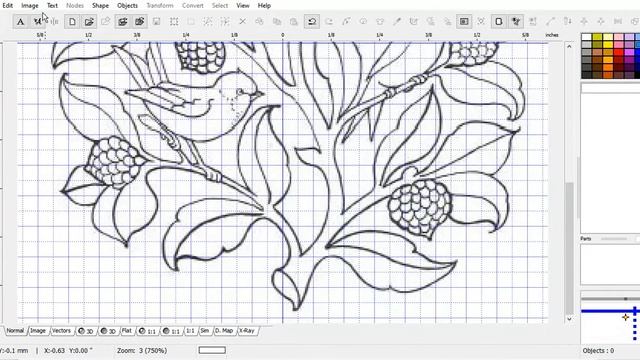The image size is (640, 360).
Task: Select the bright red color swatch
Action: point(618,52)
